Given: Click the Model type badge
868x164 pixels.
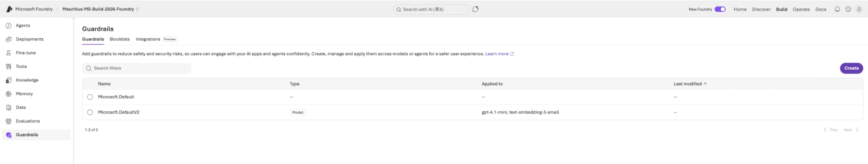Looking at the screenshot, I should [297, 112].
